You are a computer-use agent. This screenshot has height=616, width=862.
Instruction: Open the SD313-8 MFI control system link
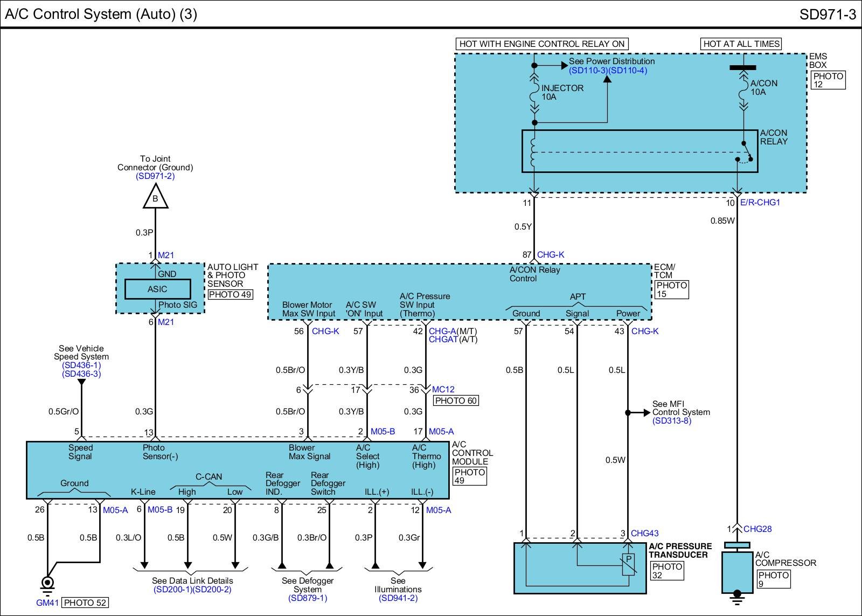tap(671, 421)
